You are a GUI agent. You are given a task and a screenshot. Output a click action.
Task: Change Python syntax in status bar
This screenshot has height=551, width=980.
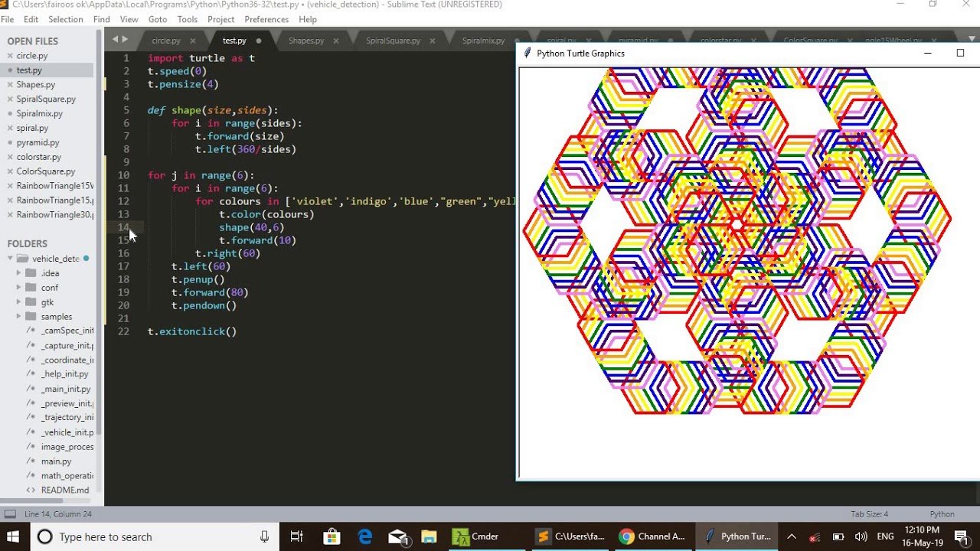click(942, 514)
